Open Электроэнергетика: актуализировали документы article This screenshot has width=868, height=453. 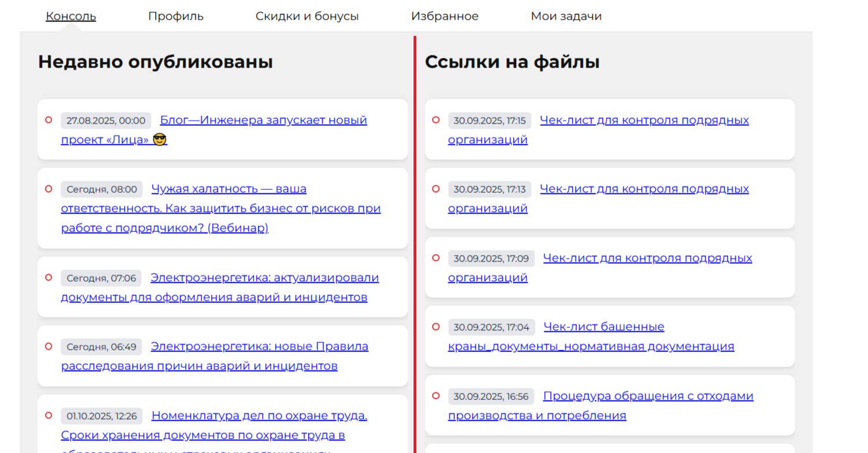pyautogui.click(x=264, y=278)
